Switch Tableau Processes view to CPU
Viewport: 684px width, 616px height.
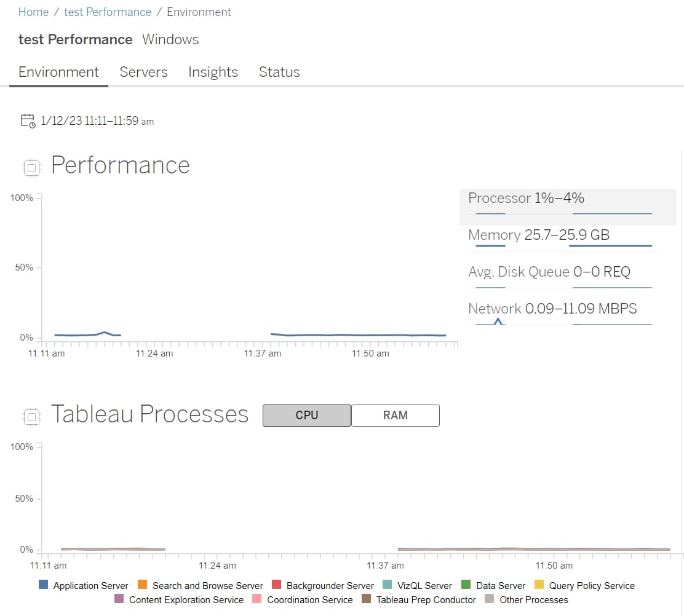pyautogui.click(x=307, y=415)
